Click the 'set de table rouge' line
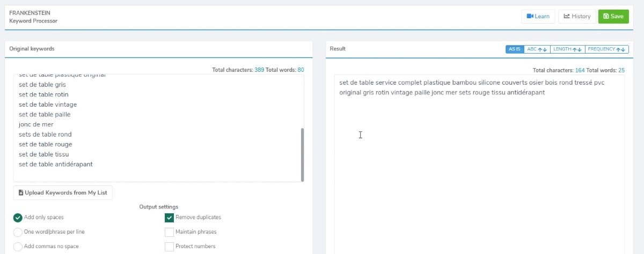Screen dimensions: 644x254 [x=45, y=144]
